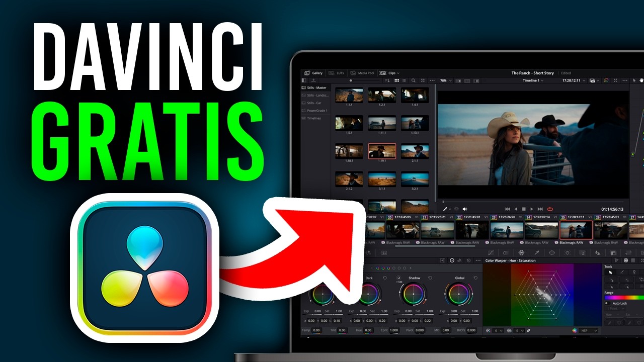Click the Range hue spectrum bar
The height and width of the screenshot is (362, 644).
tap(624, 298)
